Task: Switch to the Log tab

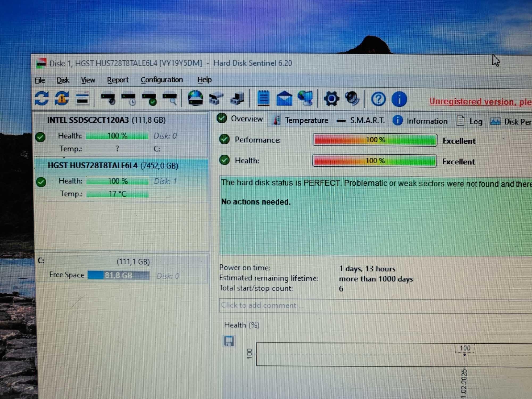Action: [469, 122]
